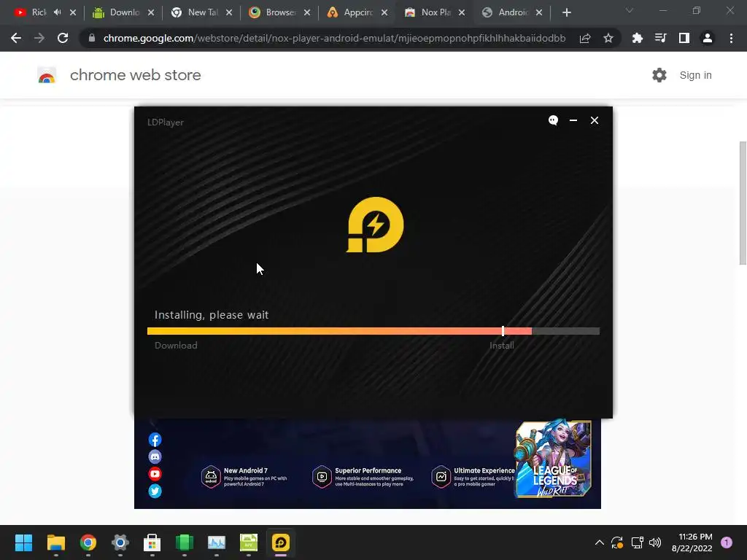Open the LDPlayer feedback chat icon
The image size is (747, 560).
coord(553,120)
